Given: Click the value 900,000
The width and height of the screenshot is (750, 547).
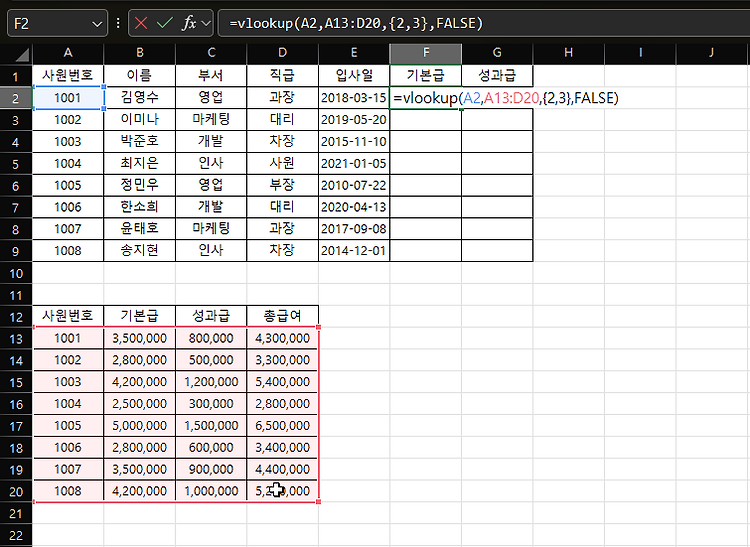Looking at the screenshot, I should (x=211, y=470).
